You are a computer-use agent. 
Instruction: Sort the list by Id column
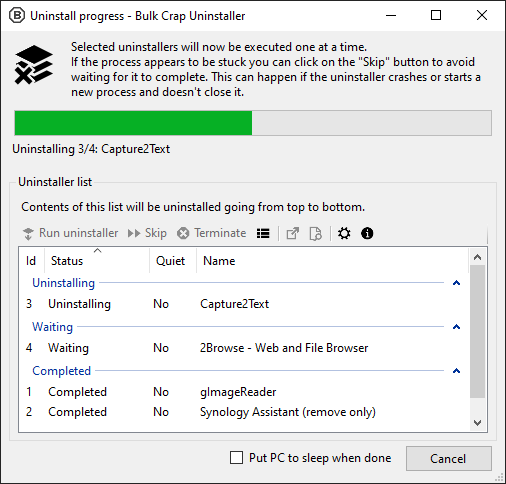(x=31, y=261)
